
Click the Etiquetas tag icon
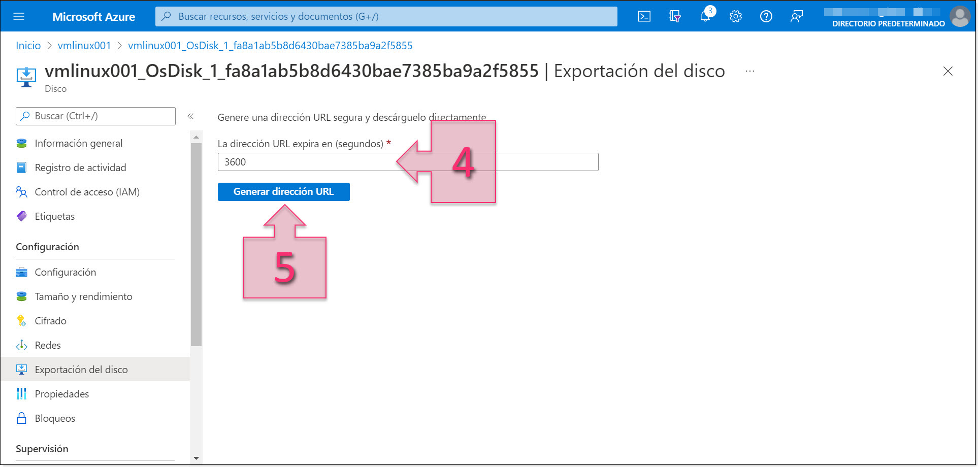[21, 216]
